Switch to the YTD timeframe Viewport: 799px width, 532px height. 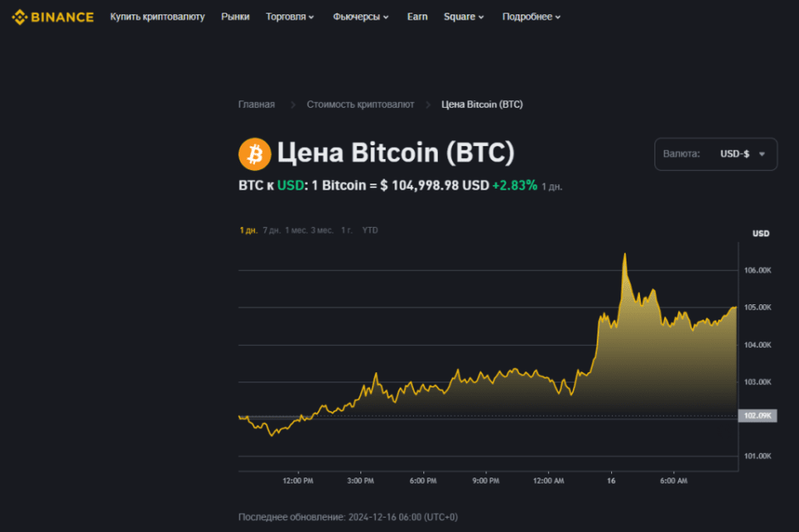point(369,229)
